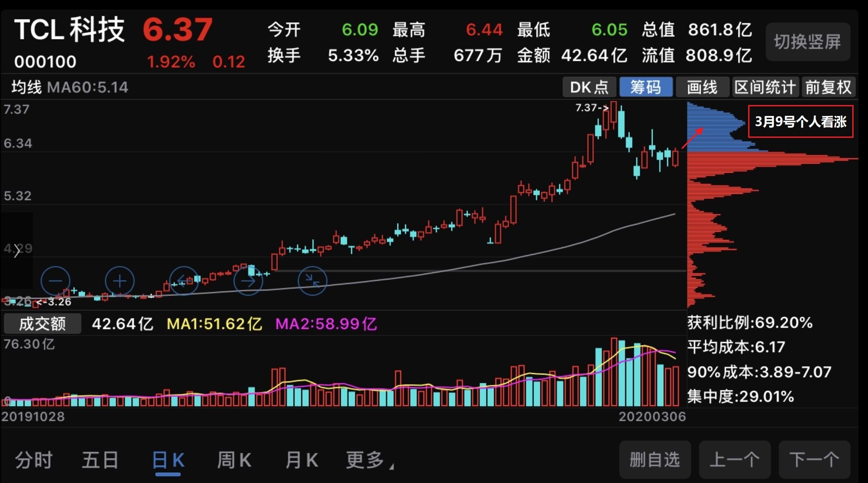This screenshot has height=483, width=868.
Task: Tap the 均线 MA60:5.14 label
Action: click(70, 87)
